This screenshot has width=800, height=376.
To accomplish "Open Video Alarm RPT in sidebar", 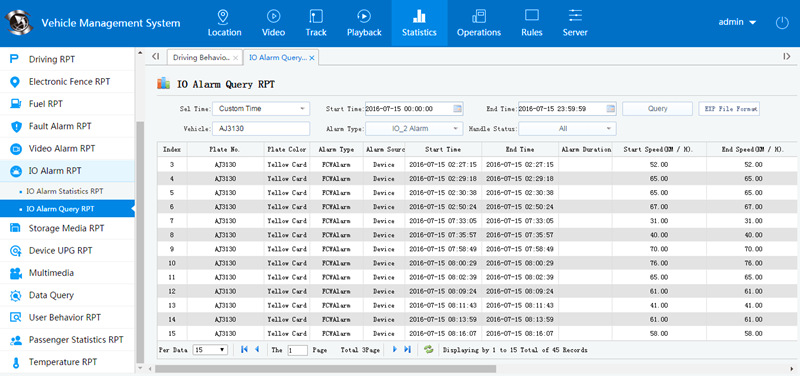I will 67,148.
